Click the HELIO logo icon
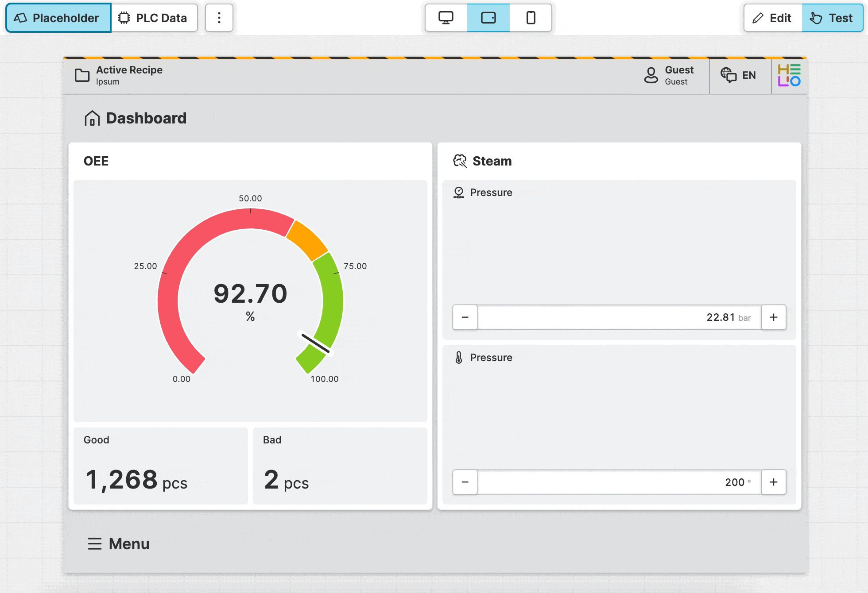Viewport: 868px width, 593px height. (x=789, y=75)
